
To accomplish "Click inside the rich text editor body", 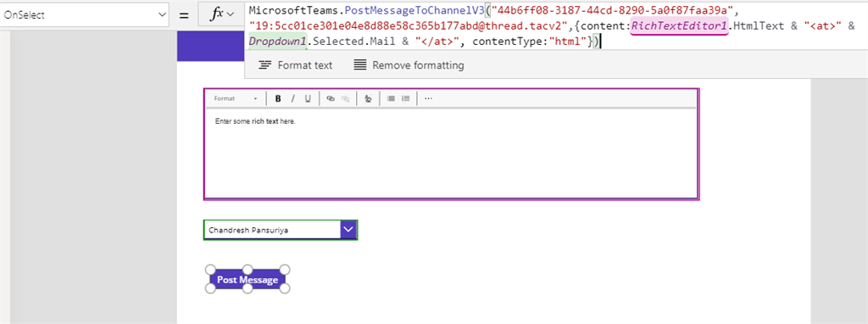I will click(x=451, y=153).
